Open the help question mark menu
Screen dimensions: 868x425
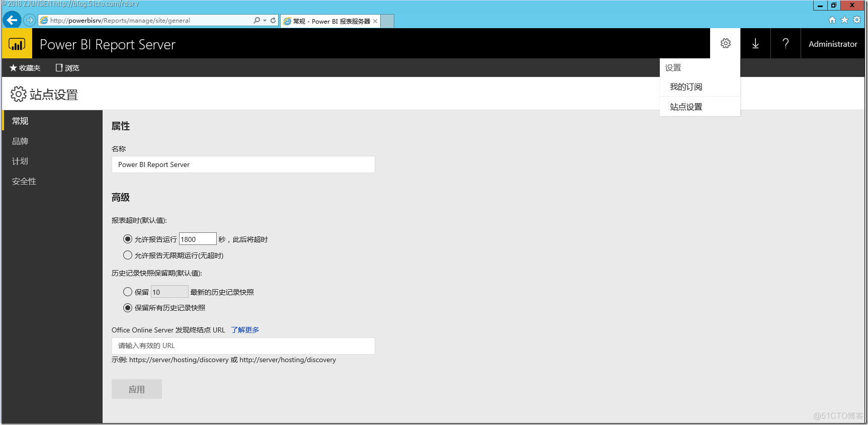tap(786, 44)
